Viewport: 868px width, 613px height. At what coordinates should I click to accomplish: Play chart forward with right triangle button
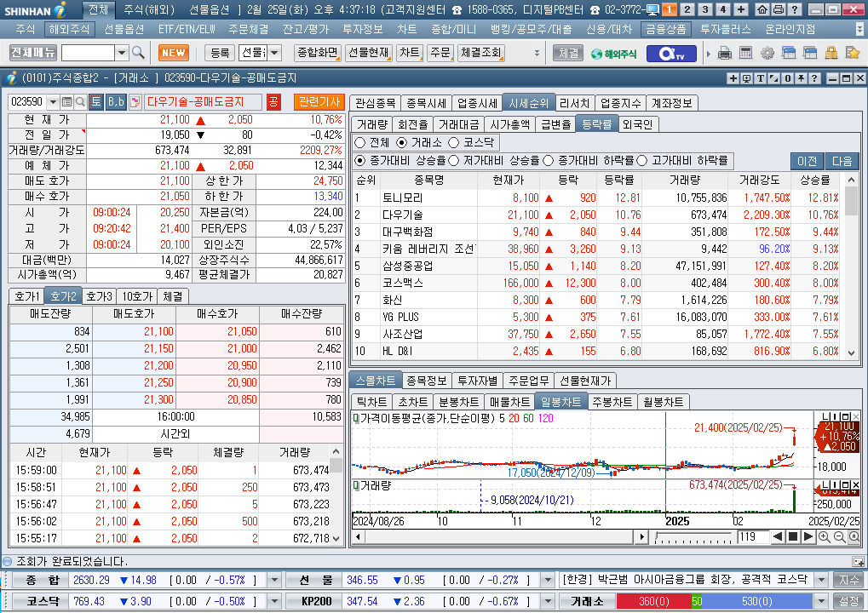(x=808, y=536)
